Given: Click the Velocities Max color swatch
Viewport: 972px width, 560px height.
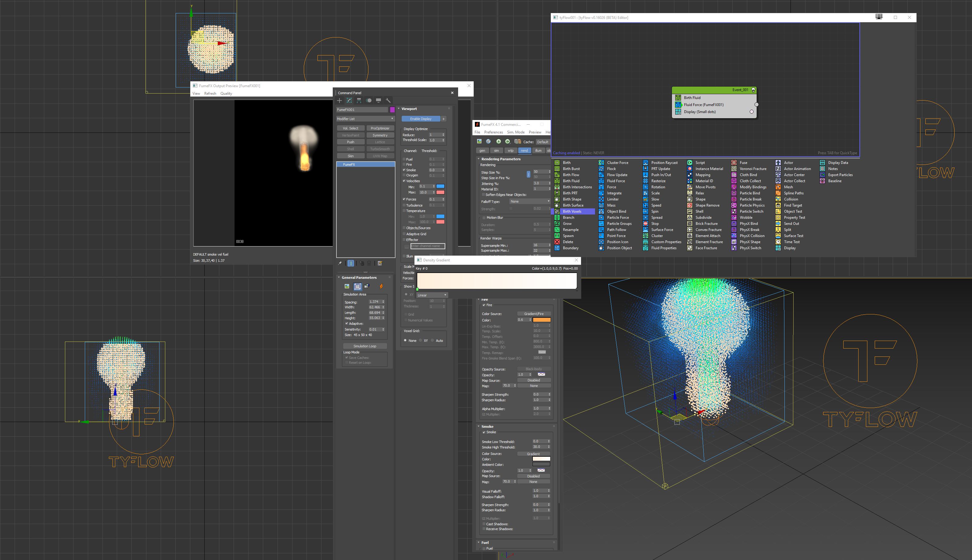Looking at the screenshot, I should coord(440,192).
